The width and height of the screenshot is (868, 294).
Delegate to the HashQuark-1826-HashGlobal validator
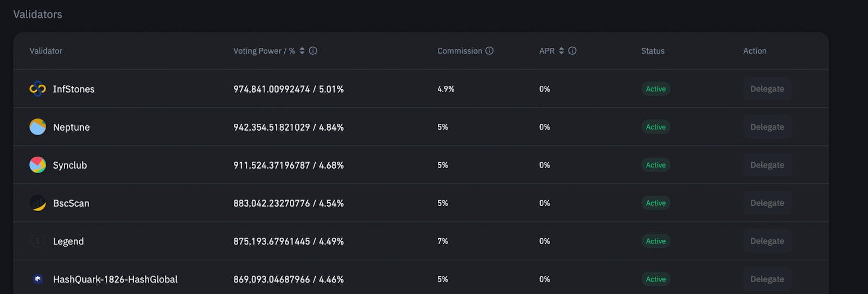point(767,279)
